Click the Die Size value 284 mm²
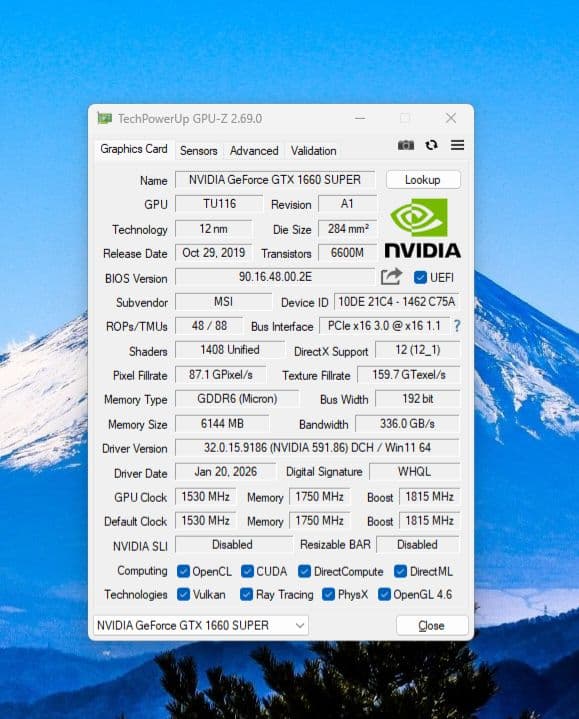579x719 pixels. coord(347,228)
